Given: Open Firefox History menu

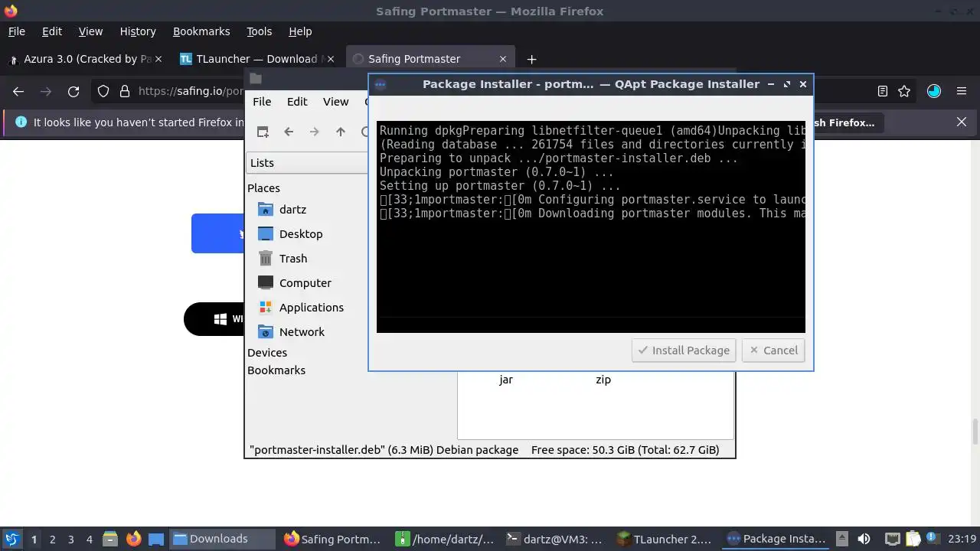Looking at the screenshot, I should coord(138,31).
